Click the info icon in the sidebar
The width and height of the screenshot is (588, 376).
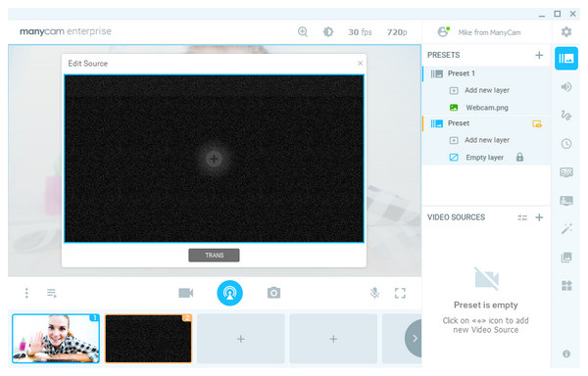566,353
